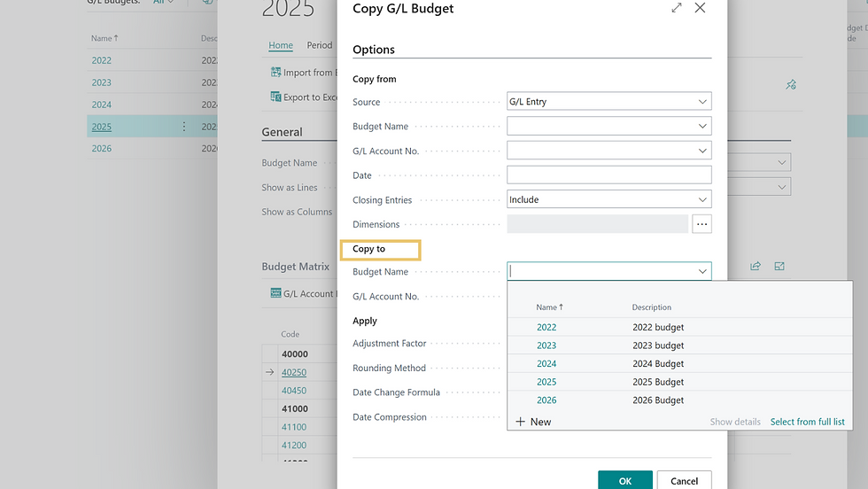The width and height of the screenshot is (868, 489).
Task: Open the three-dot menu on 2025 row
Action: [x=184, y=127]
